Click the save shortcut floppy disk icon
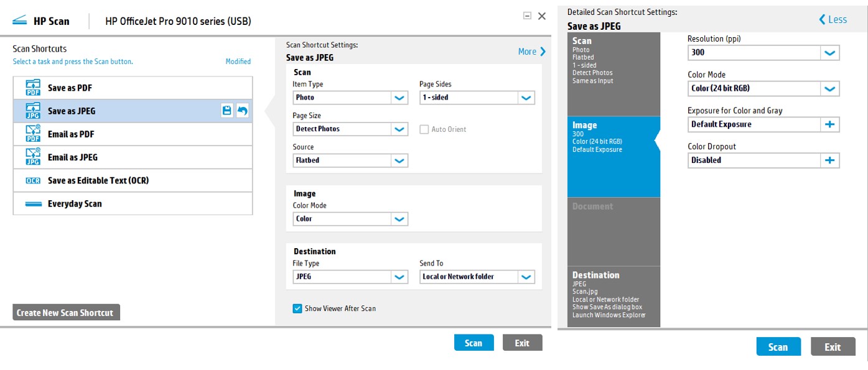 click(x=227, y=111)
